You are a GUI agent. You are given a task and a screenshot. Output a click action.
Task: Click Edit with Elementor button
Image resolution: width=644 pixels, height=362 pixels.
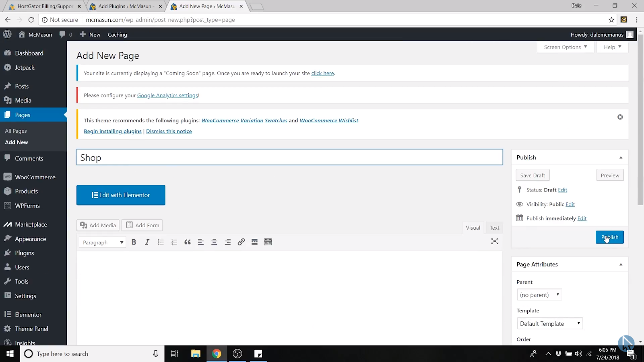[121, 195]
